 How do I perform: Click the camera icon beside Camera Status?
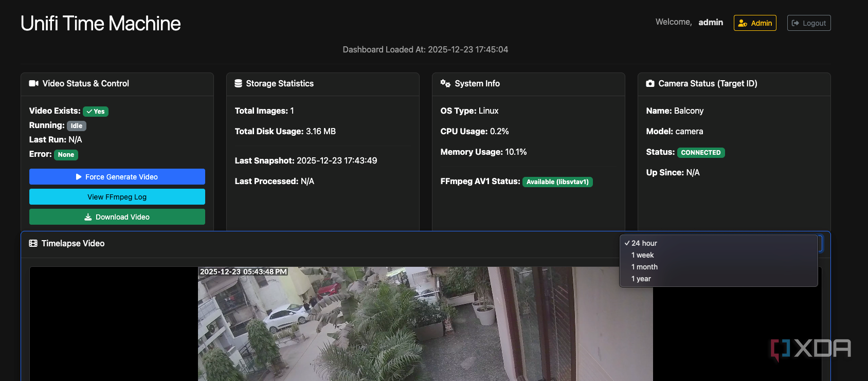click(650, 83)
